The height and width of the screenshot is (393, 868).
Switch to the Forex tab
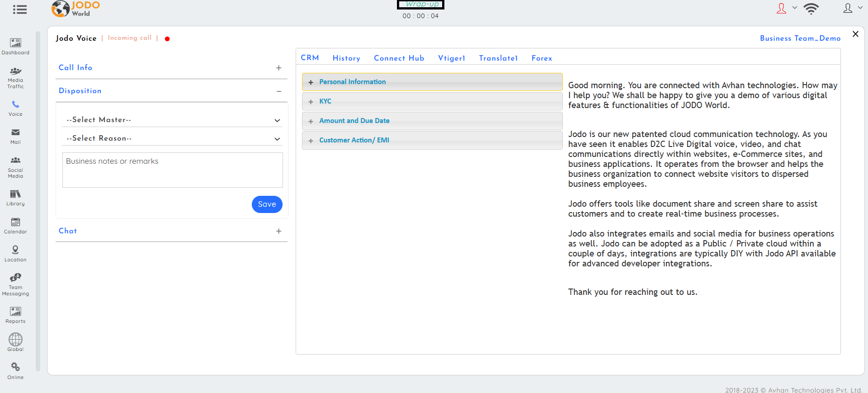point(542,58)
